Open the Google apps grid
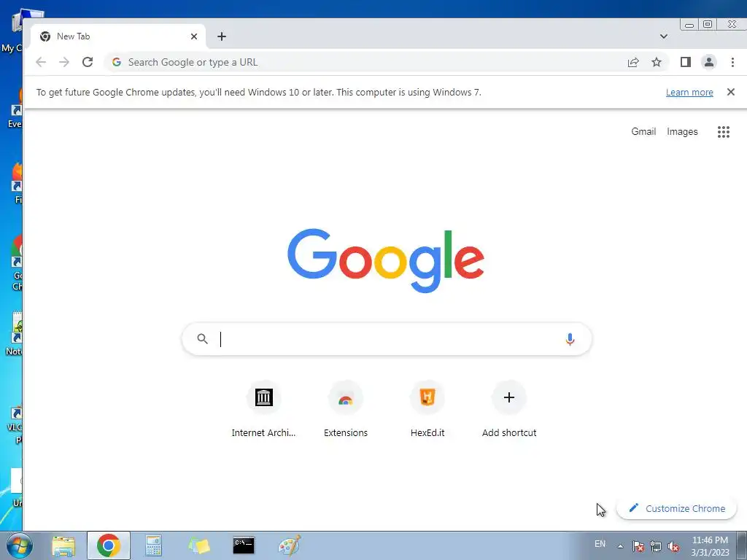This screenshot has height=560, width=747. pos(723,132)
